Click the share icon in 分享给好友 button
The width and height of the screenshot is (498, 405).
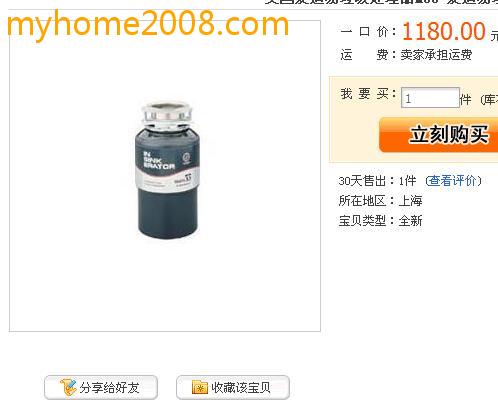tap(68, 388)
